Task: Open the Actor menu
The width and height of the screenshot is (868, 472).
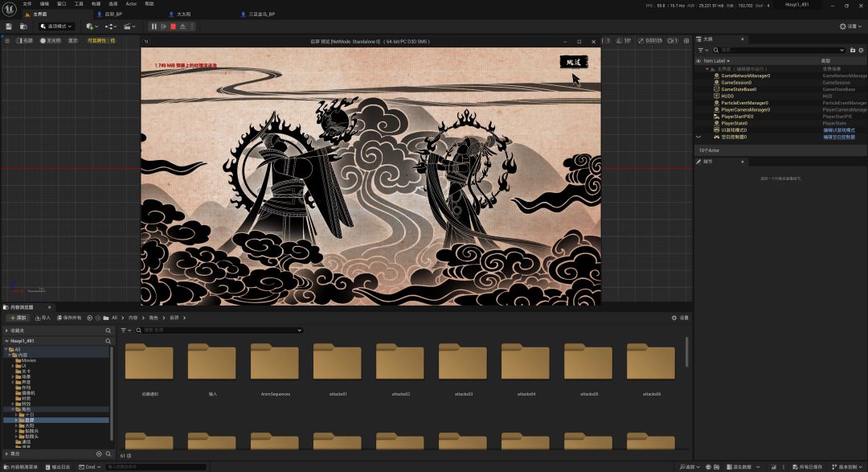Action: [131, 4]
